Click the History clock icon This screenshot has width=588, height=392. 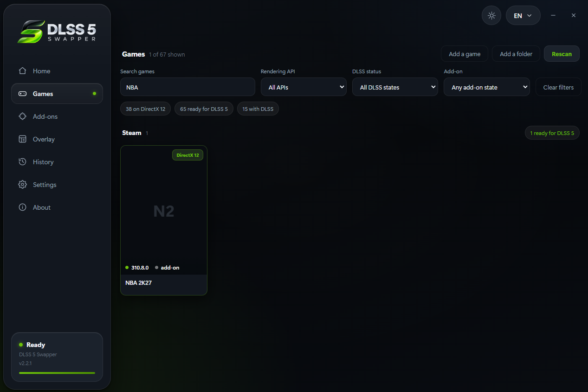click(x=22, y=162)
